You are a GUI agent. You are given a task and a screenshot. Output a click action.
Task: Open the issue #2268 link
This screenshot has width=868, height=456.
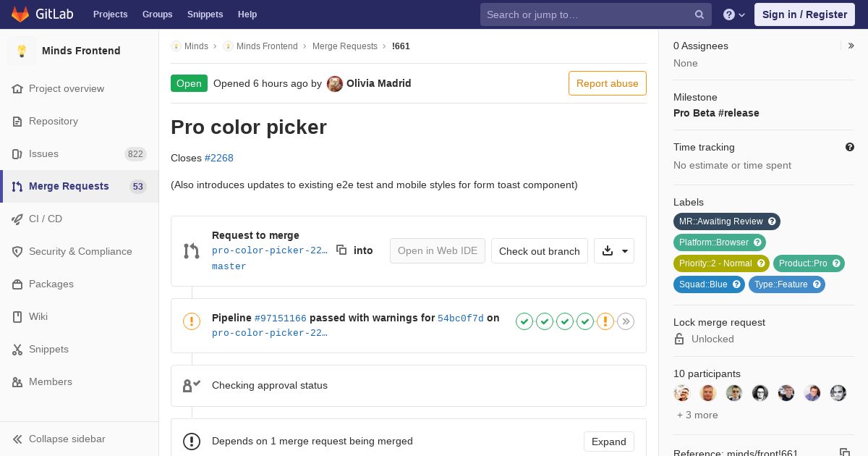[218, 158]
